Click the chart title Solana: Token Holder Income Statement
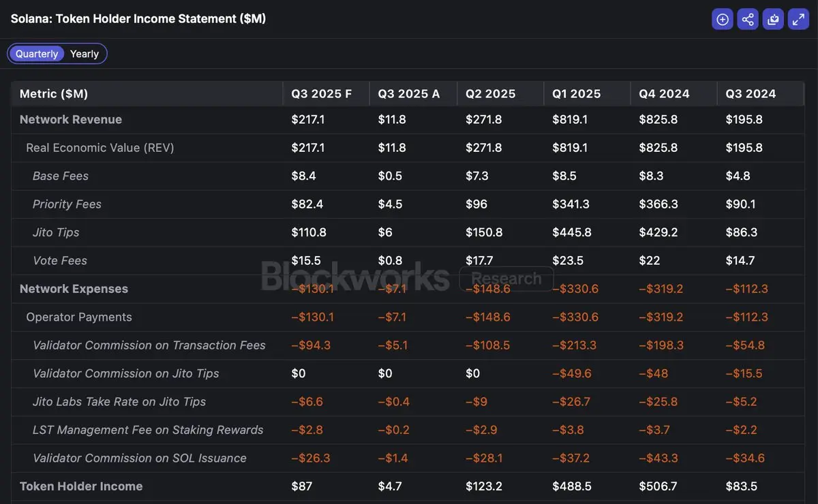The height and width of the screenshot is (504, 818). tap(138, 19)
